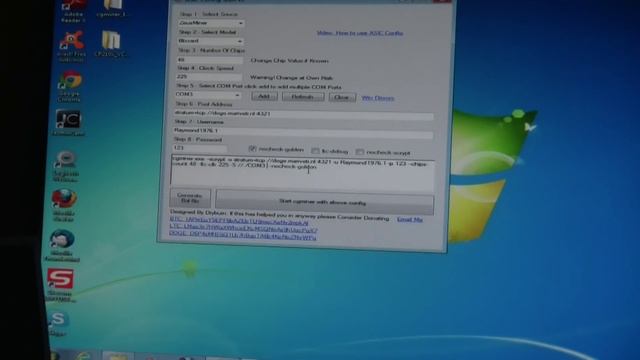640x360 pixels.
Task: Launch Internet Explorer from the taskbar
Action: click(82, 356)
